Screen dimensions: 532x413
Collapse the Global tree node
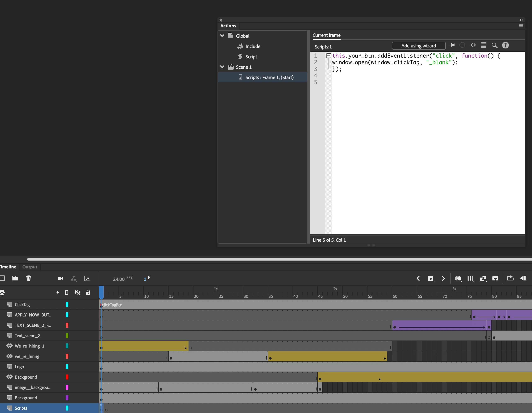[222, 36]
